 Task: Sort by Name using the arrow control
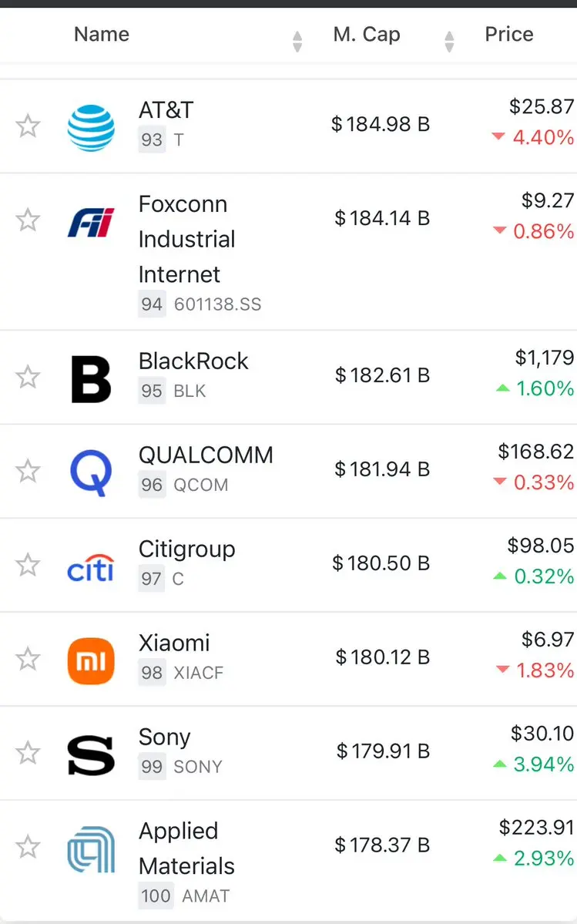coord(297,42)
